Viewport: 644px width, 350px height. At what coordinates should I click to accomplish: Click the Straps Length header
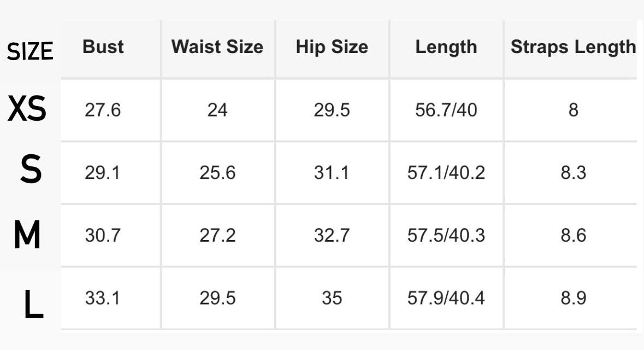point(573,47)
